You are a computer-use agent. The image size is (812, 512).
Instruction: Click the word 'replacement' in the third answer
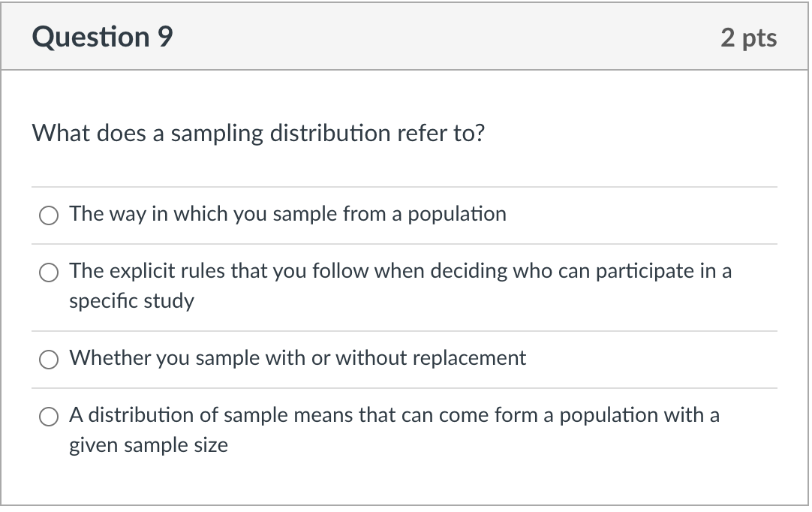tap(477, 358)
